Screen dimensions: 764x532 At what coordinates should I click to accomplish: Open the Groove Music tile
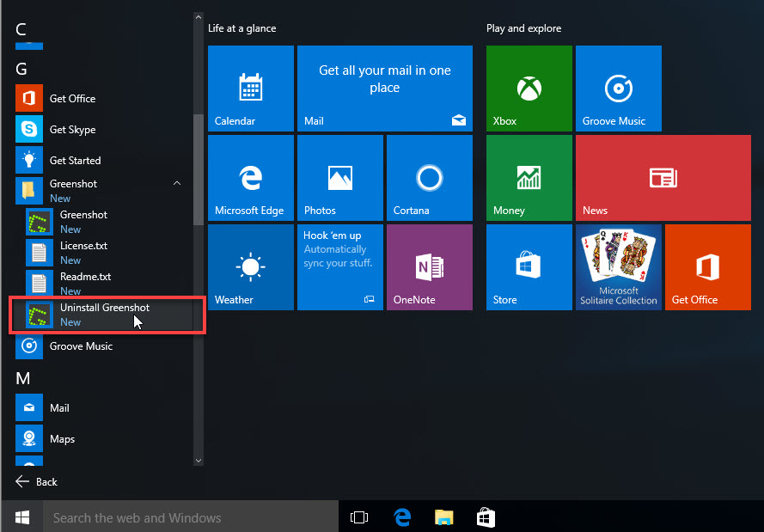[618, 89]
